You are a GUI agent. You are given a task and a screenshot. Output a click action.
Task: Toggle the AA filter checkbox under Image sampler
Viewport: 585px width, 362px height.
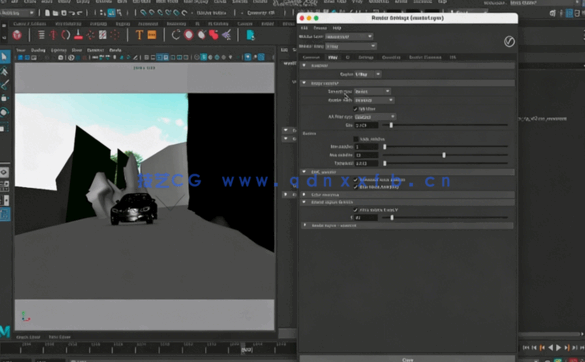pos(355,109)
